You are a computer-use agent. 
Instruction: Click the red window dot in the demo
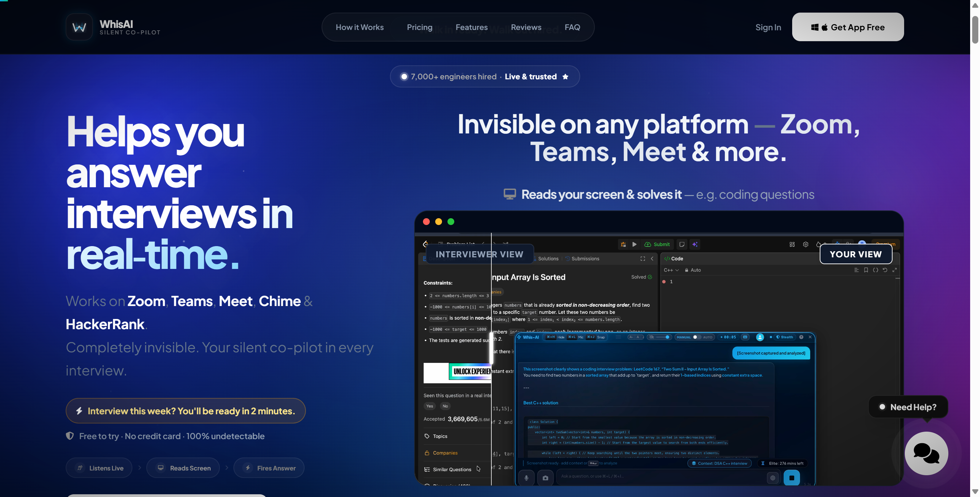(426, 222)
